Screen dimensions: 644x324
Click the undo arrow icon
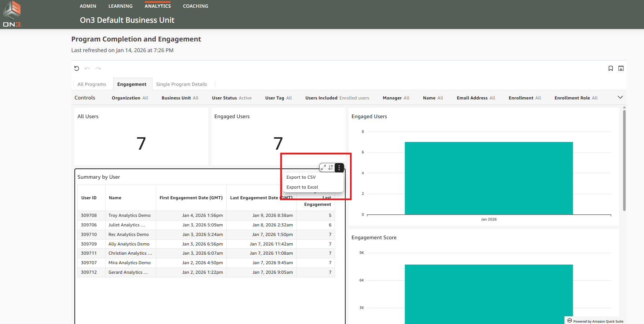[x=87, y=69]
